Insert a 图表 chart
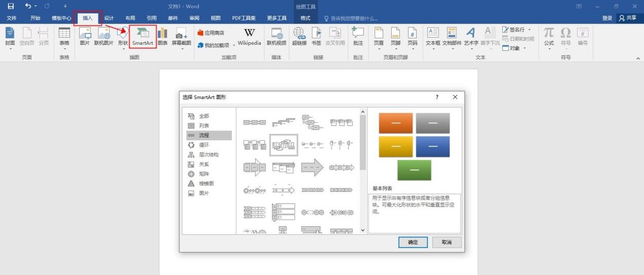The width and height of the screenshot is (644, 275). point(163,37)
